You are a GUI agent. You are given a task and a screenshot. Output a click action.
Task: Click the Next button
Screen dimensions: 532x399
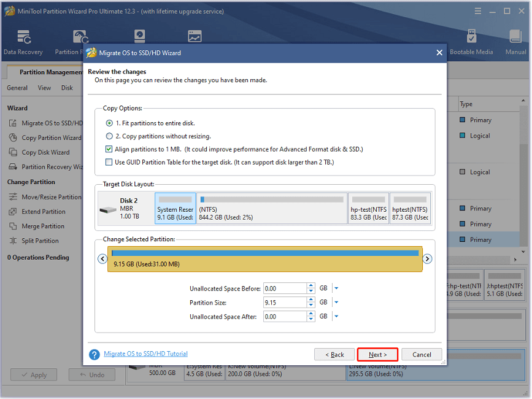point(377,354)
